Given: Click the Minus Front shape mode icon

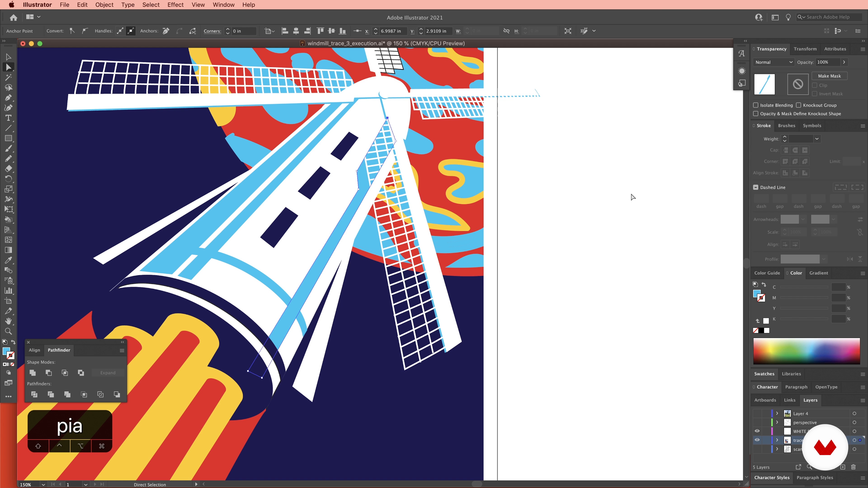Looking at the screenshot, I should click(49, 373).
